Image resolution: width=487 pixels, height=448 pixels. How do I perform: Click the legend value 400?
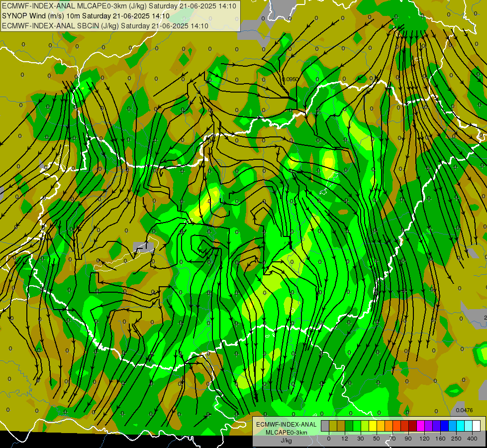coord(472,439)
